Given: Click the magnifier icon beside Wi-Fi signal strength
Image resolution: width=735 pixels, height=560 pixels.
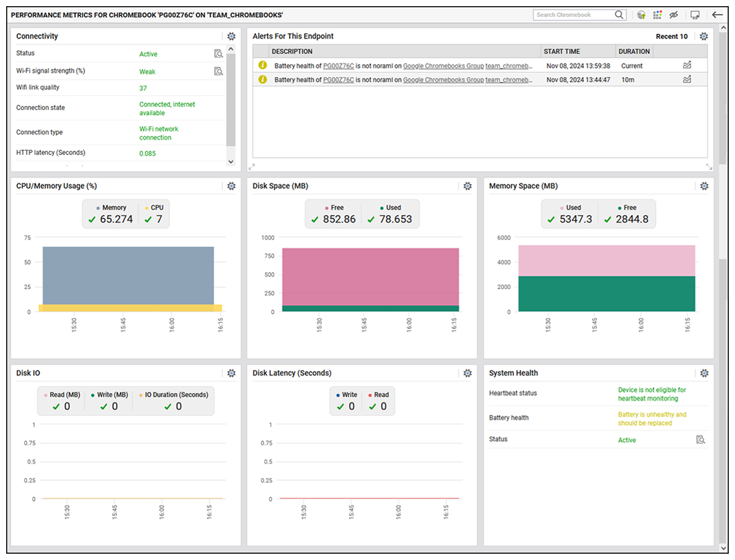Looking at the screenshot, I should click(x=218, y=71).
